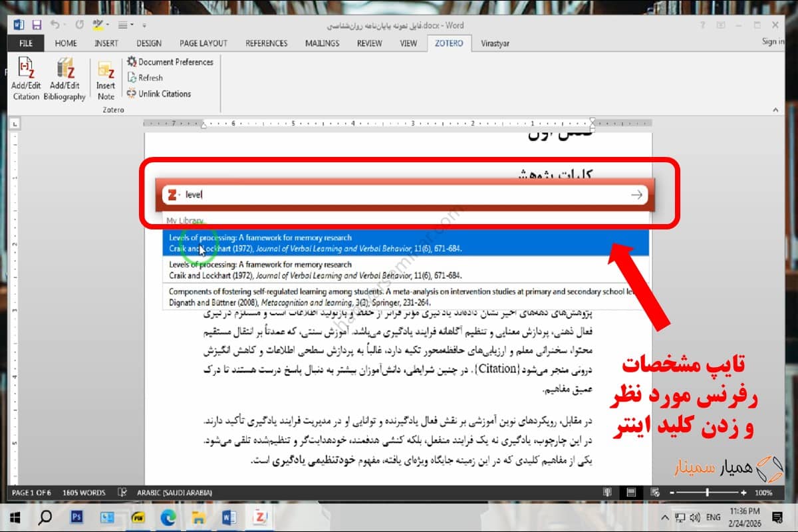Switch to the REFERENCES tab

coord(266,43)
